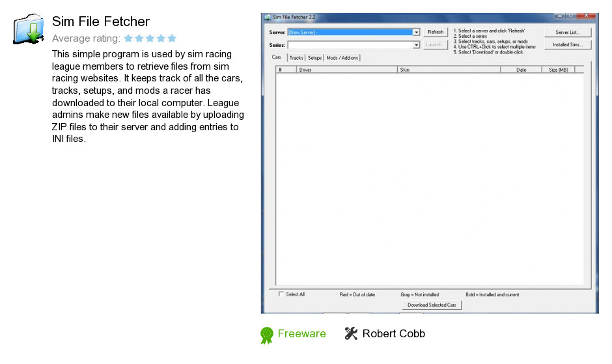Switch to the Tracks tab
612x364 pixels.
click(x=296, y=58)
